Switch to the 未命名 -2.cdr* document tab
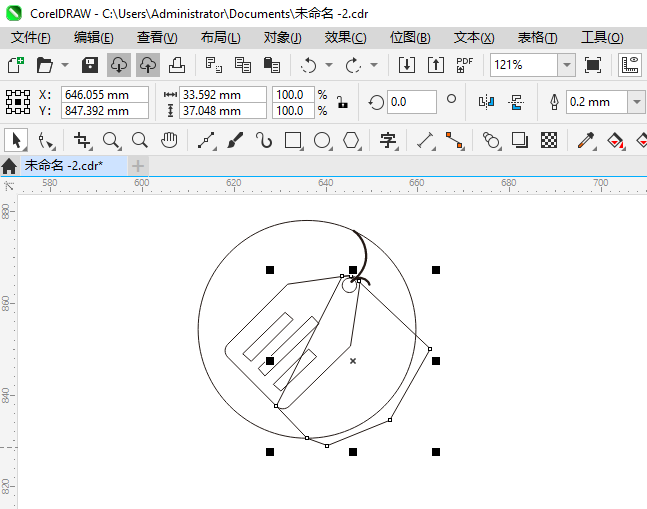The width and height of the screenshot is (647, 509). tap(73, 166)
